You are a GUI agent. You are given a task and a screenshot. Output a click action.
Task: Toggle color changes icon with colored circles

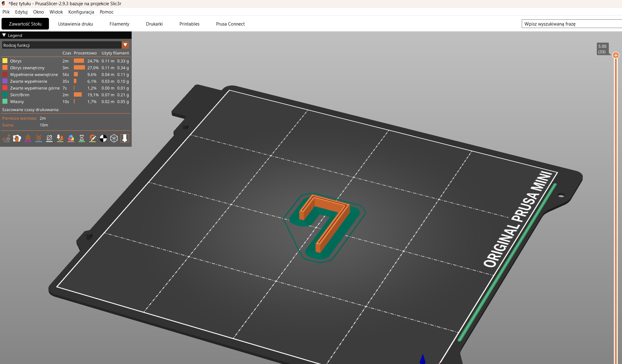pos(71,138)
